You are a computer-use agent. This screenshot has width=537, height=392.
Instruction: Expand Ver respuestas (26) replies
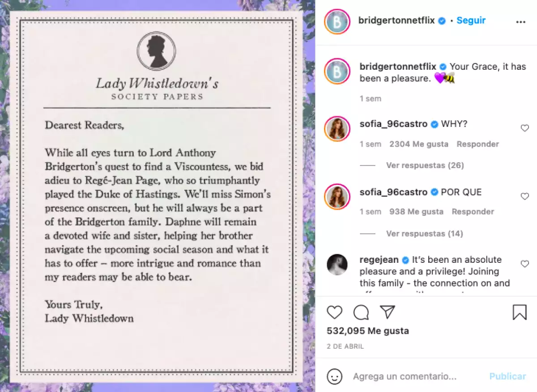click(425, 165)
